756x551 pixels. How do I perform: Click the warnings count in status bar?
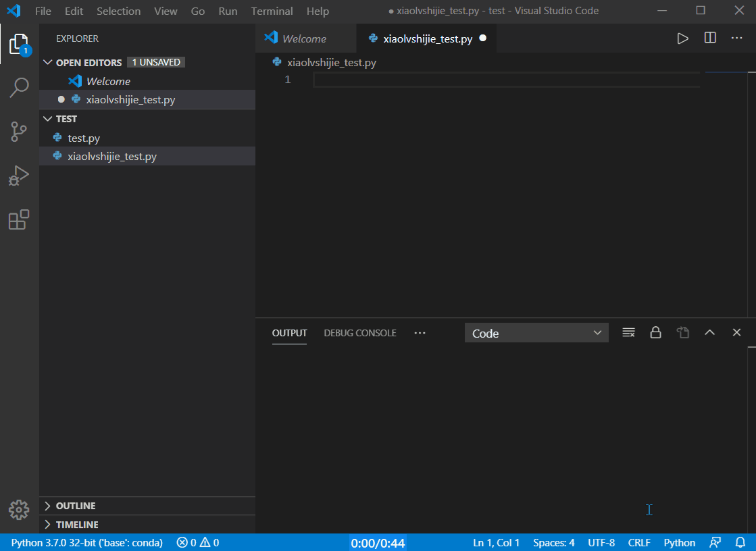[x=209, y=543]
